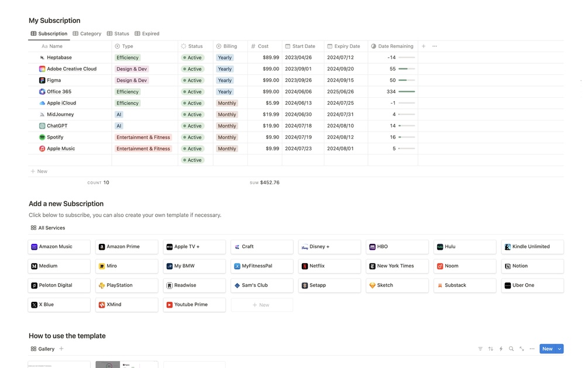The image size is (588, 368).
Task: Open Active status of the empty row
Action: click(192, 160)
